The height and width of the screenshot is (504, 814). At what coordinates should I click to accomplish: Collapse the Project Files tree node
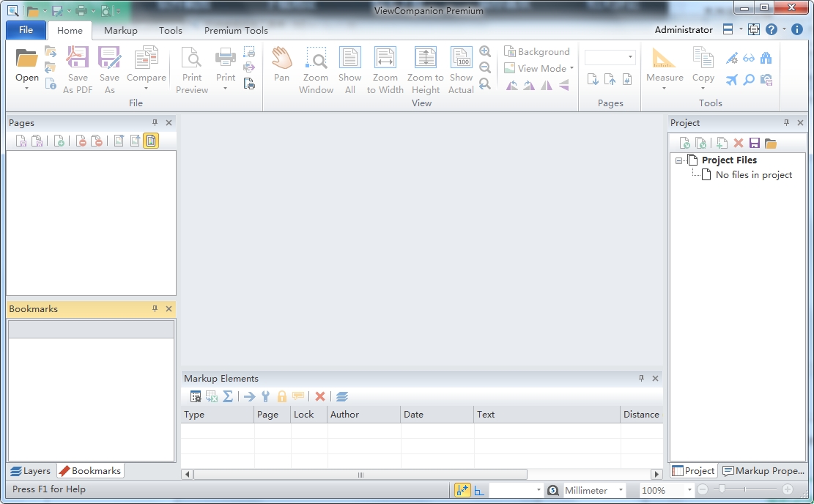[x=679, y=160]
